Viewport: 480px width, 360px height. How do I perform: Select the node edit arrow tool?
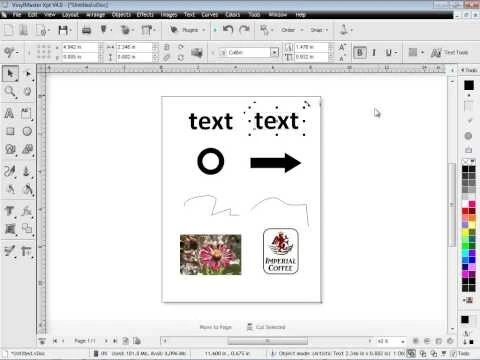tap(28, 73)
